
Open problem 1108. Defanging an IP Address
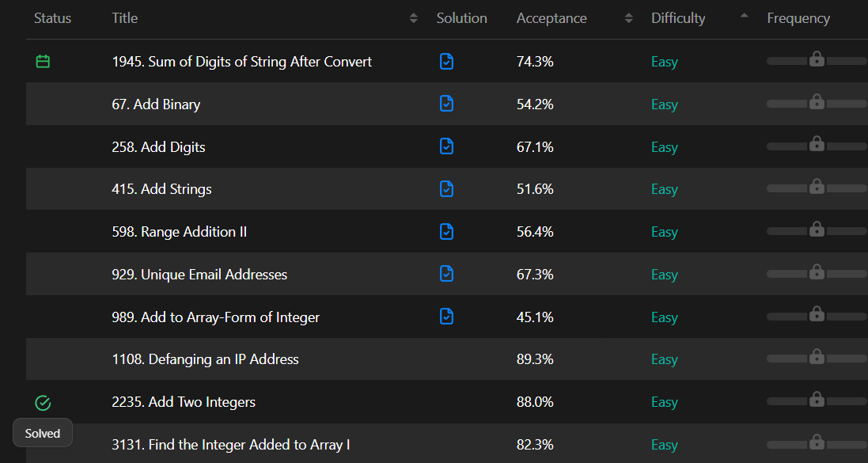point(206,359)
